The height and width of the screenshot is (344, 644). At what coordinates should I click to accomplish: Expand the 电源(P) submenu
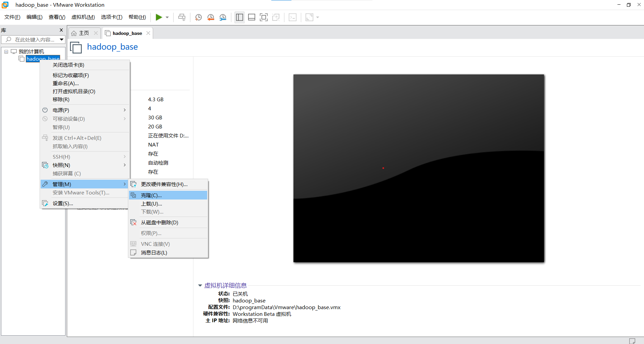(85, 110)
